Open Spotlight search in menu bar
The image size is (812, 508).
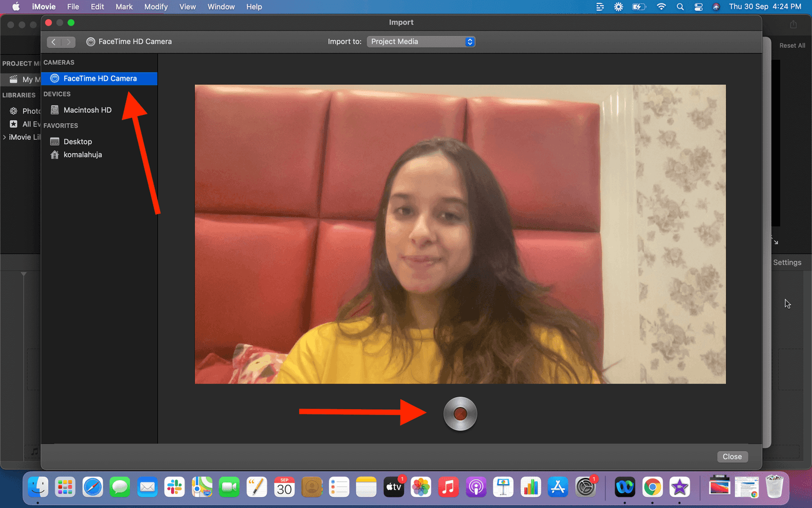[x=680, y=7]
